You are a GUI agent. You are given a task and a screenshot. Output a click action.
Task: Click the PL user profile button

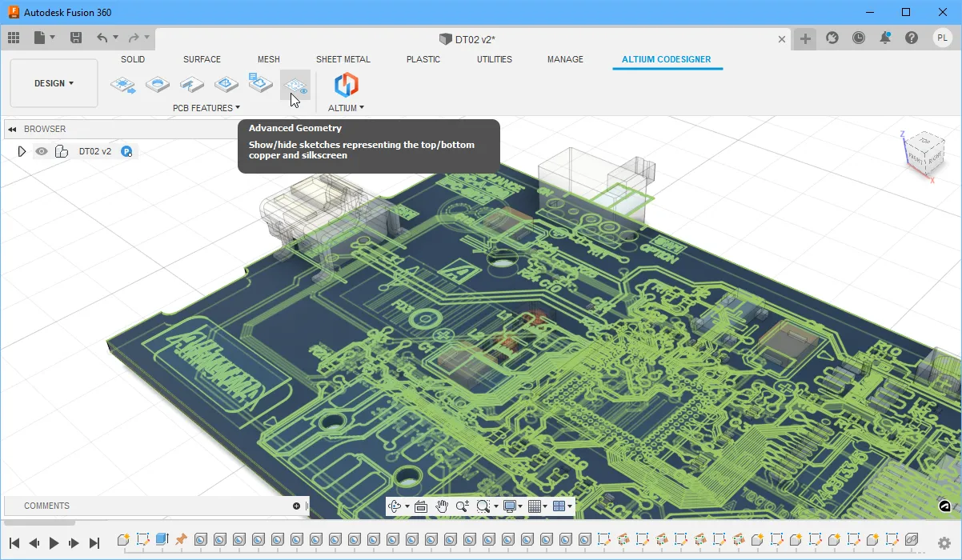click(942, 38)
